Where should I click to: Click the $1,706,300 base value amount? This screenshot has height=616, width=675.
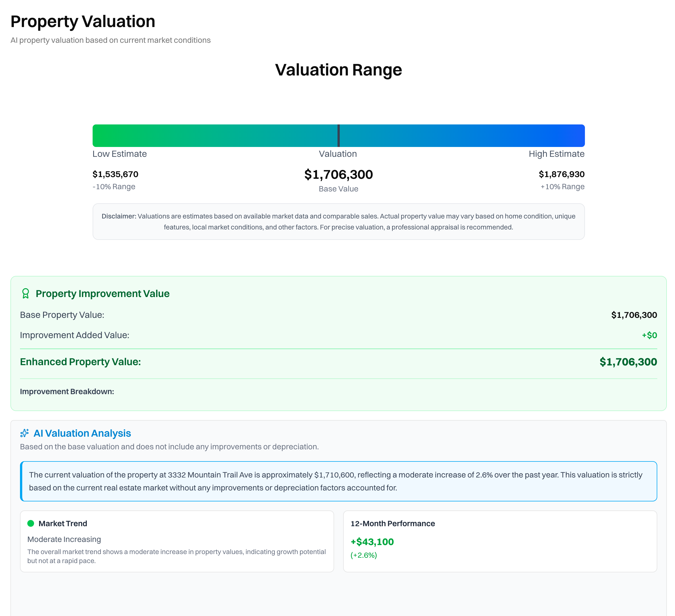pyautogui.click(x=338, y=175)
